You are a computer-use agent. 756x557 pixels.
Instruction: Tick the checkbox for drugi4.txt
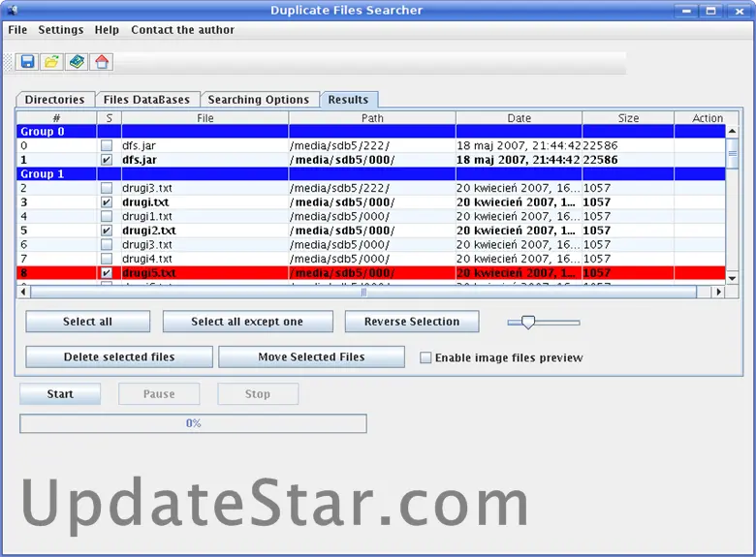107,259
